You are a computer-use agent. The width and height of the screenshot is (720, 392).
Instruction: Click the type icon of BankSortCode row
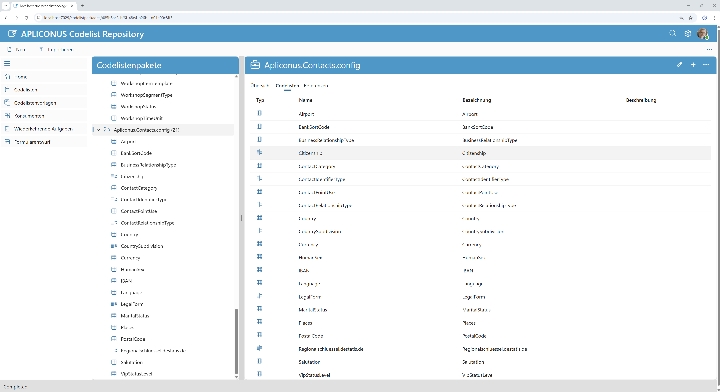259,127
